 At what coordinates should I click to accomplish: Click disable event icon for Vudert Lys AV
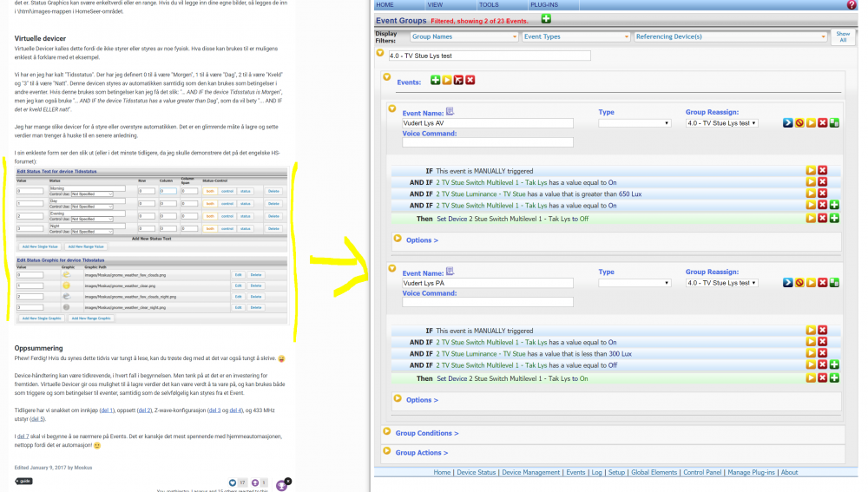click(799, 123)
